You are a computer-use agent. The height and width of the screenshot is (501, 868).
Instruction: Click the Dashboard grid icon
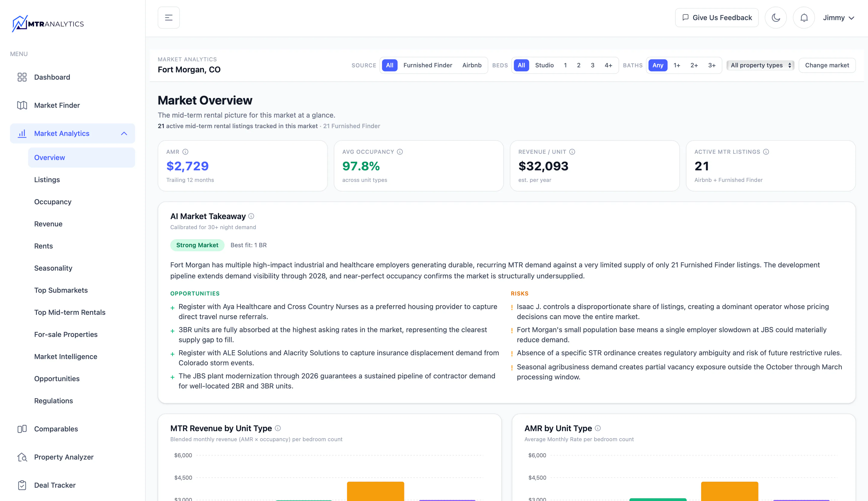22,77
